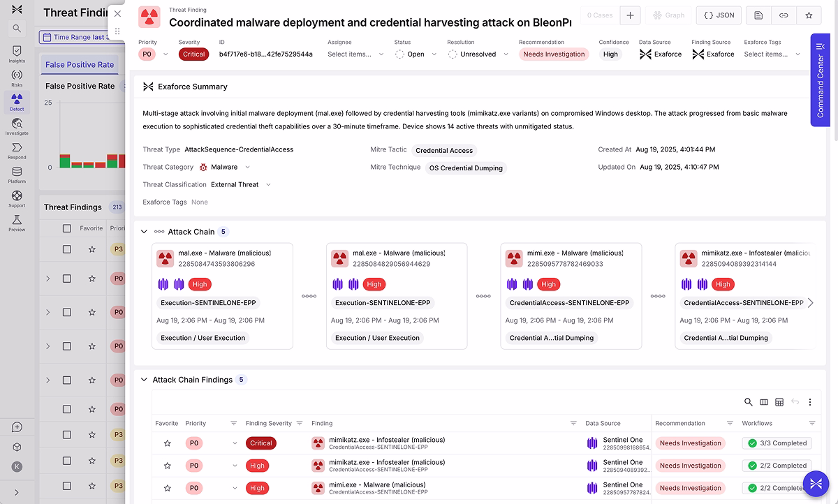Viewport: 838px width, 504px height.
Task: Open Recommendation column filter menu
Action: pos(730,423)
